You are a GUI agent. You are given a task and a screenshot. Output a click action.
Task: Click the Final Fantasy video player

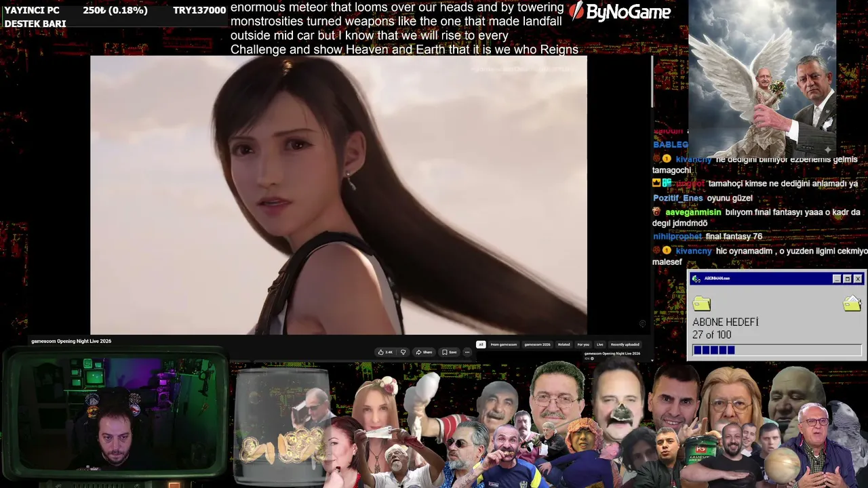pos(338,195)
